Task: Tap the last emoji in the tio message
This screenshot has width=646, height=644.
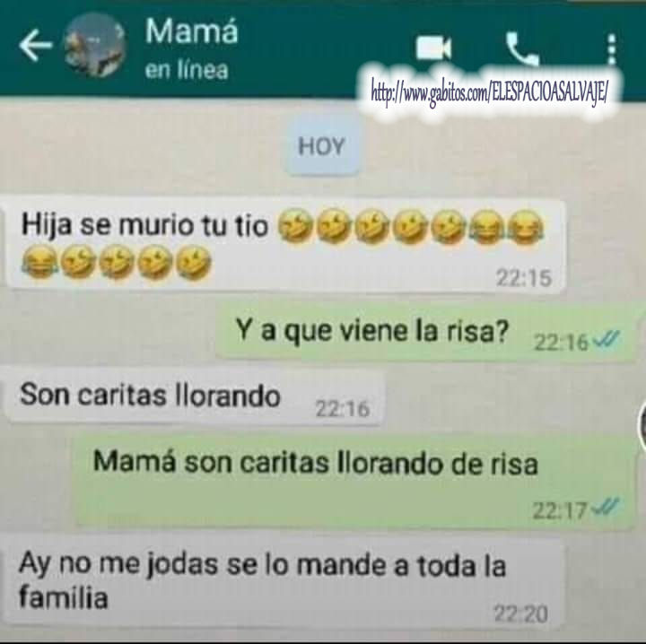Action: (x=194, y=262)
